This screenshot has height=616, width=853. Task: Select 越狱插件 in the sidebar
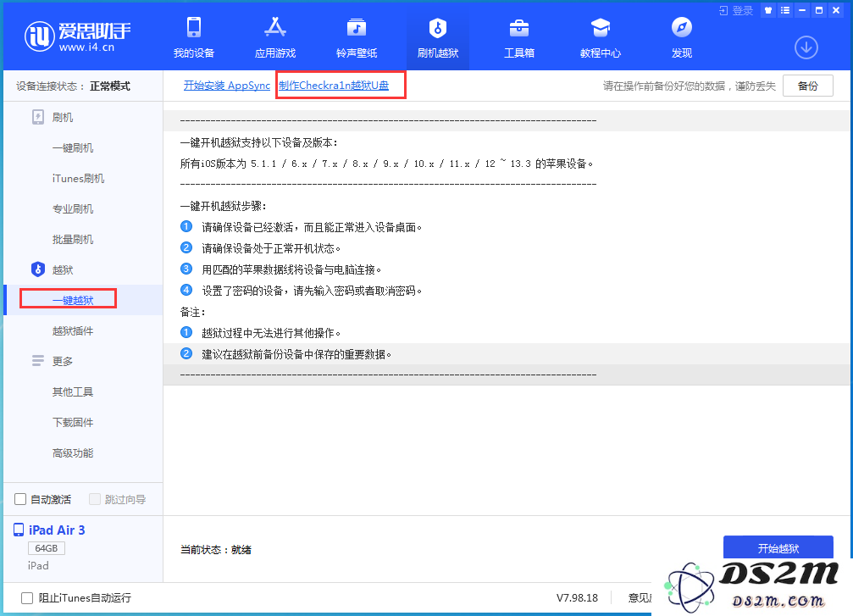point(73,330)
